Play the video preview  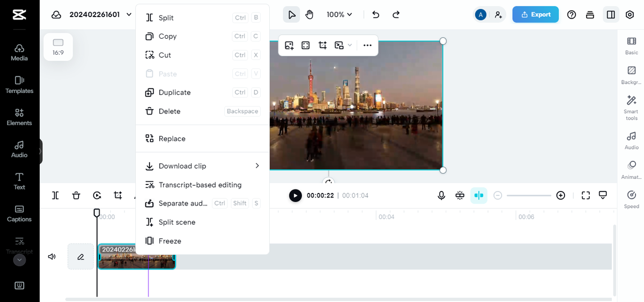coord(295,195)
